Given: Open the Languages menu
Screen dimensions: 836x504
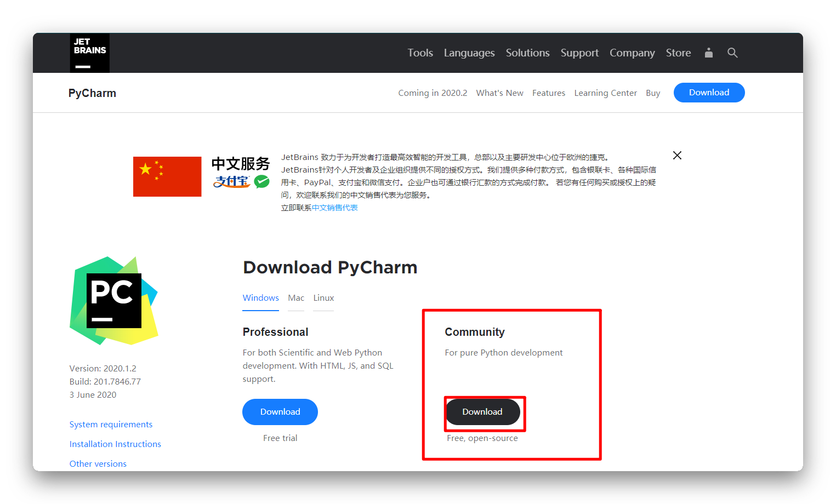Looking at the screenshot, I should pyautogui.click(x=469, y=53).
